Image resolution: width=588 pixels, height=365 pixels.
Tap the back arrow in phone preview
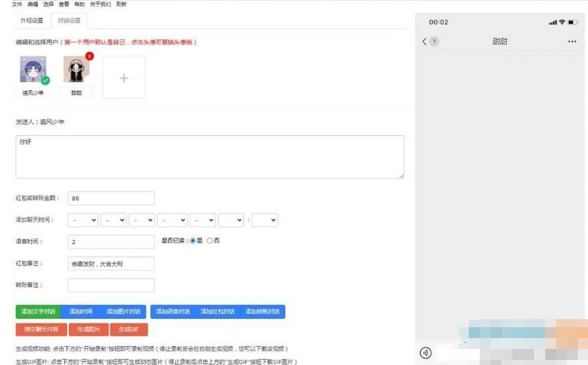point(424,41)
